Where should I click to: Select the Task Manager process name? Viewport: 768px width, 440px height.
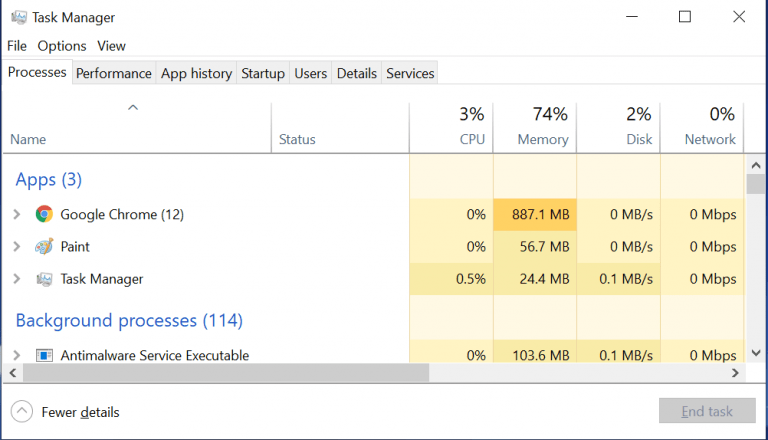coord(102,279)
